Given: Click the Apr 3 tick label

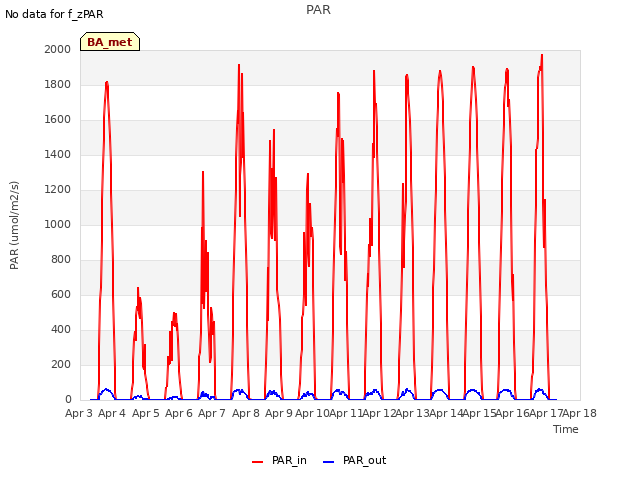Looking at the screenshot, I should point(79,413).
